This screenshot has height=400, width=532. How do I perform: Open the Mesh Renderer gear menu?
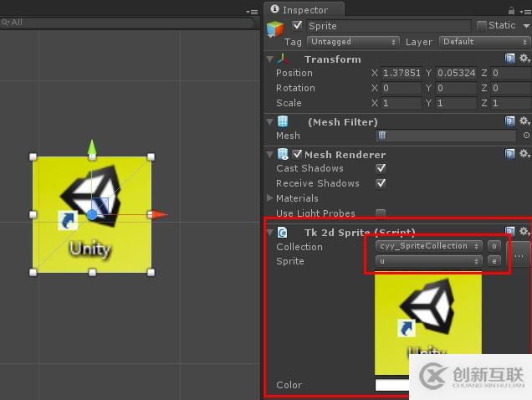tap(524, 154)
